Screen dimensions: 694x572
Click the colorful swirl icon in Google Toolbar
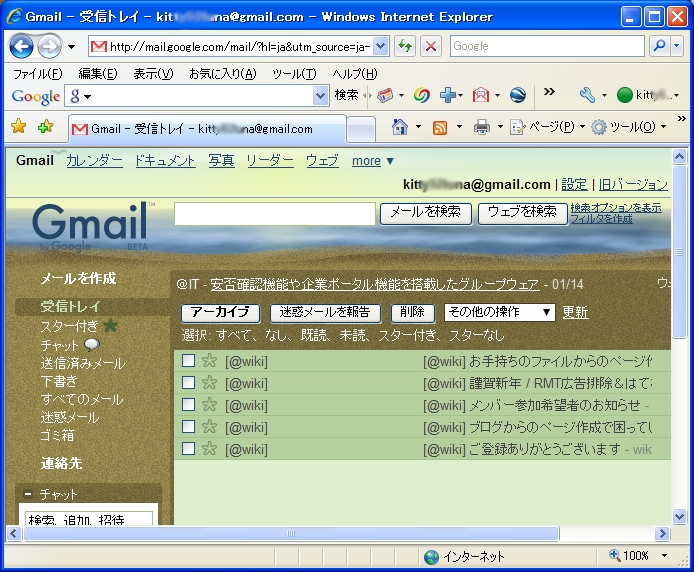click(x=421, y=95)
